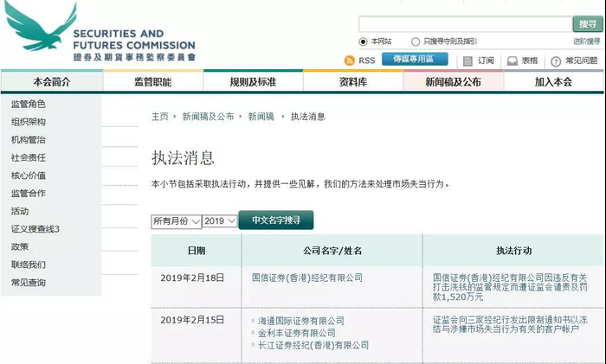Screen dimensions: 606x364
Task: Go to 主页 in the breadcrumb
Action: pyautogui.click(x=160, y=117)
